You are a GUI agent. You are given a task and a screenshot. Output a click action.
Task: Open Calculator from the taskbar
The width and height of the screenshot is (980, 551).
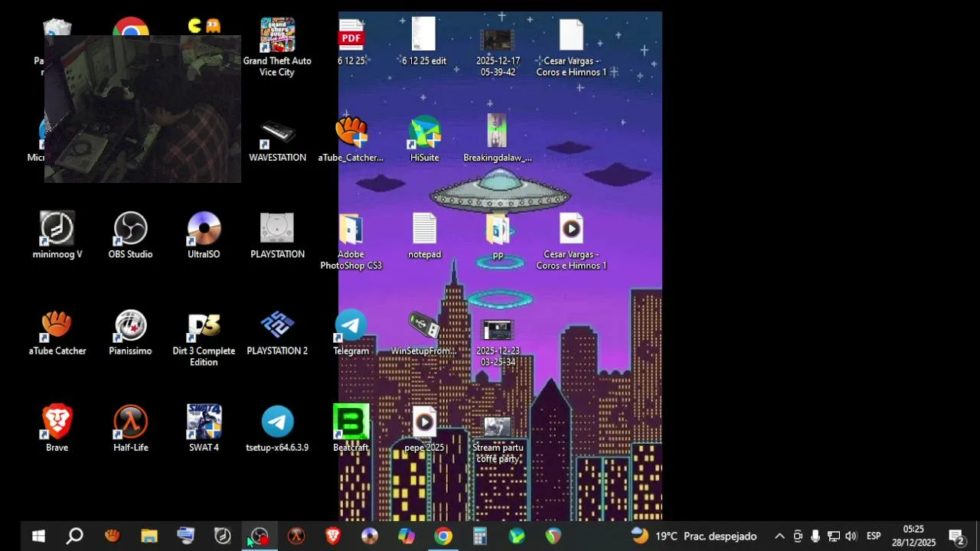click(479, 536)
